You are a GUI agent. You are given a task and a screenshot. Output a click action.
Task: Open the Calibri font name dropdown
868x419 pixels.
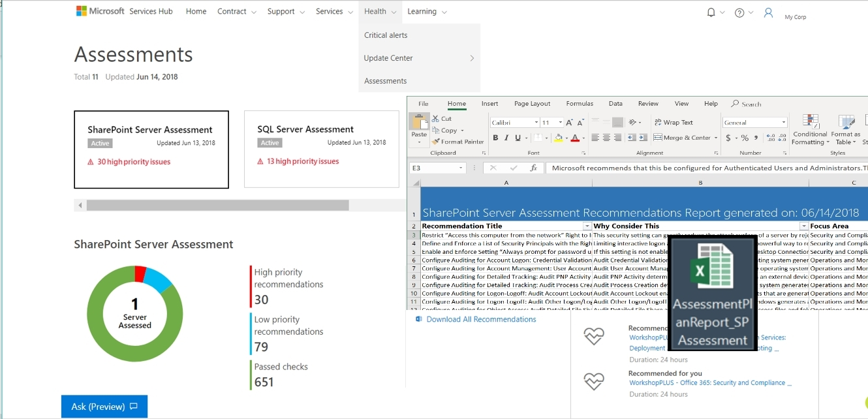[536, 123]
